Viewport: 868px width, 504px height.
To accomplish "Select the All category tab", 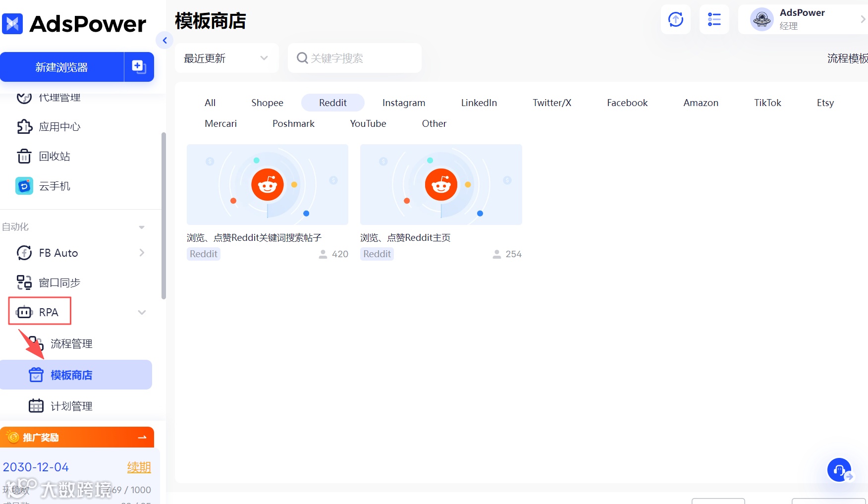I will [210, 103].
